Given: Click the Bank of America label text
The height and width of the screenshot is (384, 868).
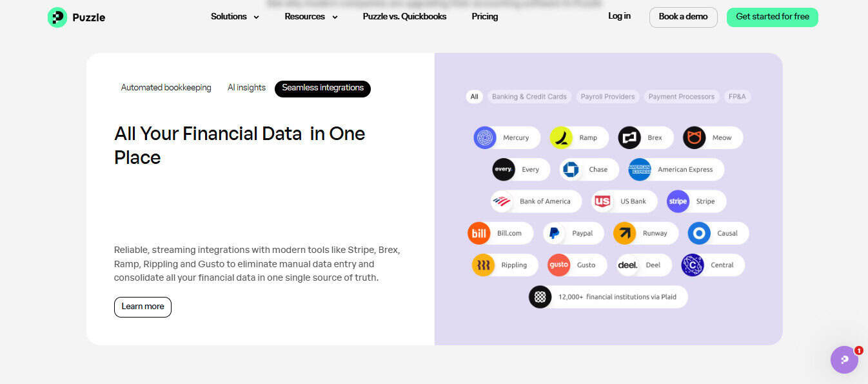Looking at the screenshot, I should coord(545,201).
